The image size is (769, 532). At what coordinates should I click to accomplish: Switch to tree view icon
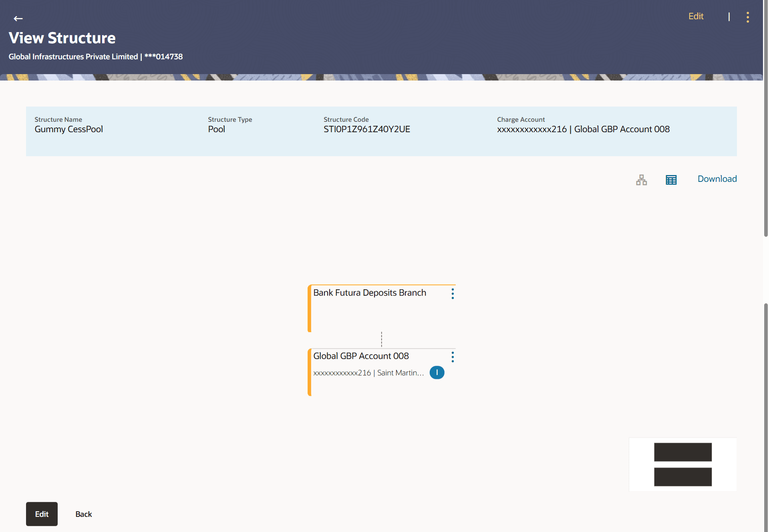click(641, 180)
